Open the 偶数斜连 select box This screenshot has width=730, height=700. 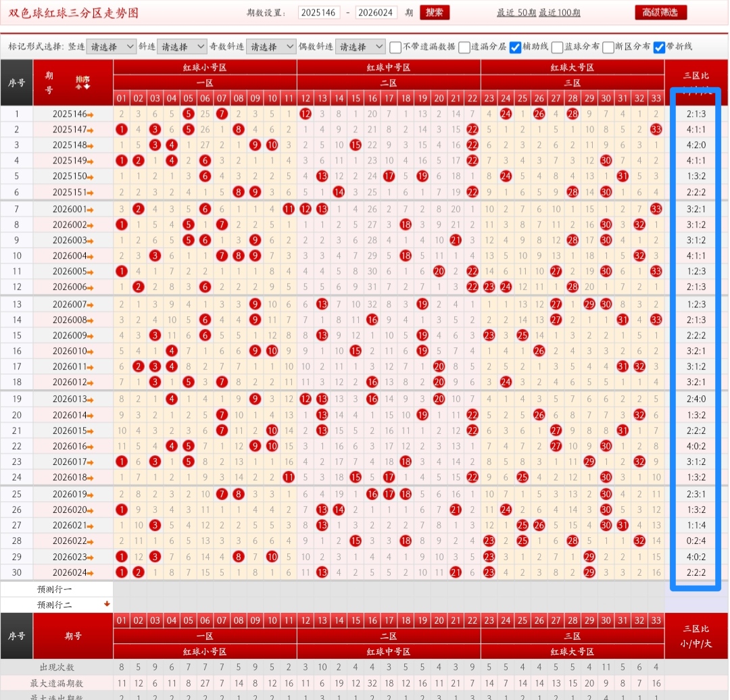click(x=360, y=47)
